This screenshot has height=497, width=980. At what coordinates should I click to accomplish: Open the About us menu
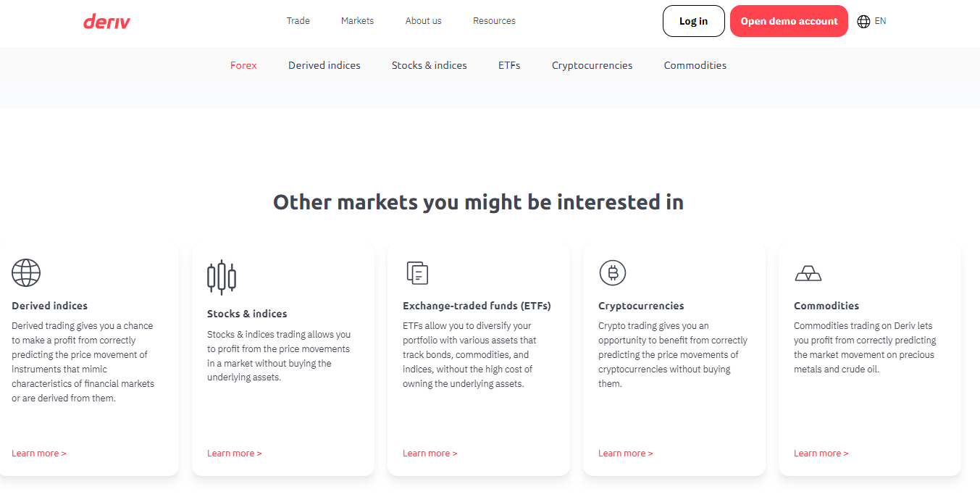click(x=423, y=21)
